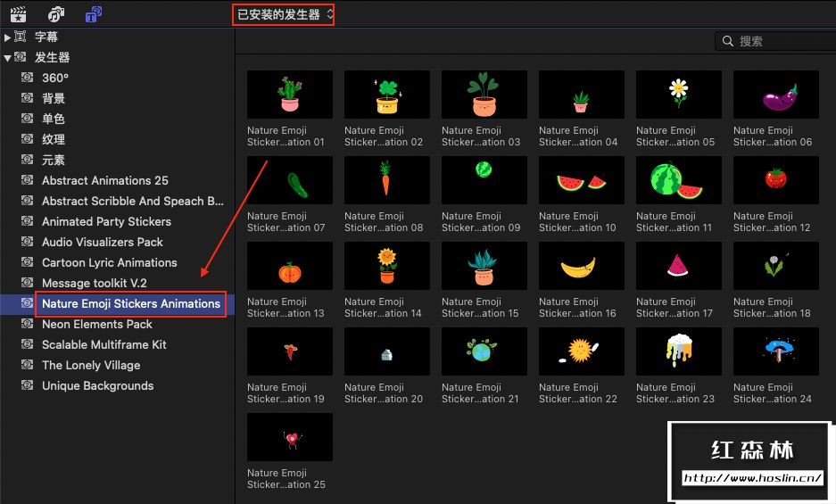Select the cactus sticker thumbnail 01
This screenshot has height=504, width=836.
point(290,95)
